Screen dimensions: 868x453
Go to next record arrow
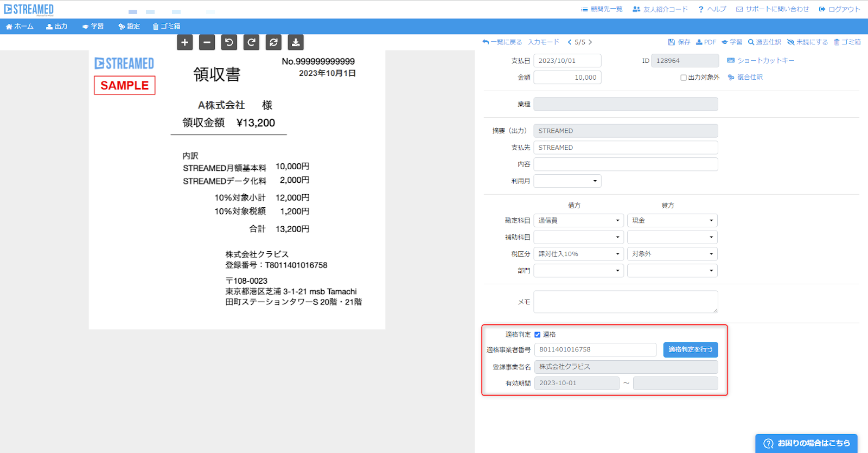pos(590,42)
